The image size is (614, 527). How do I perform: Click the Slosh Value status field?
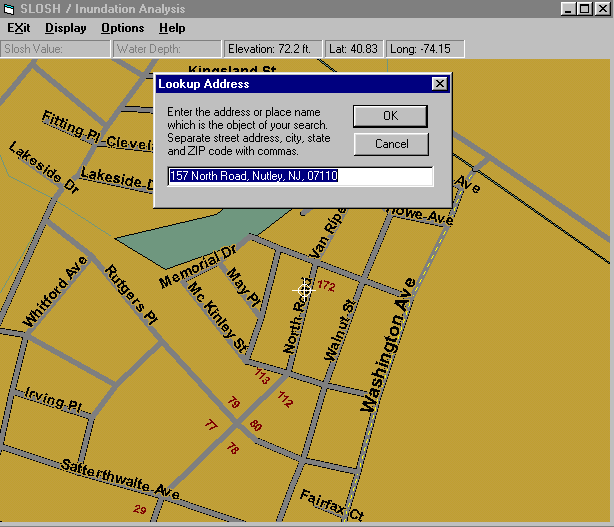coord(55,48)
